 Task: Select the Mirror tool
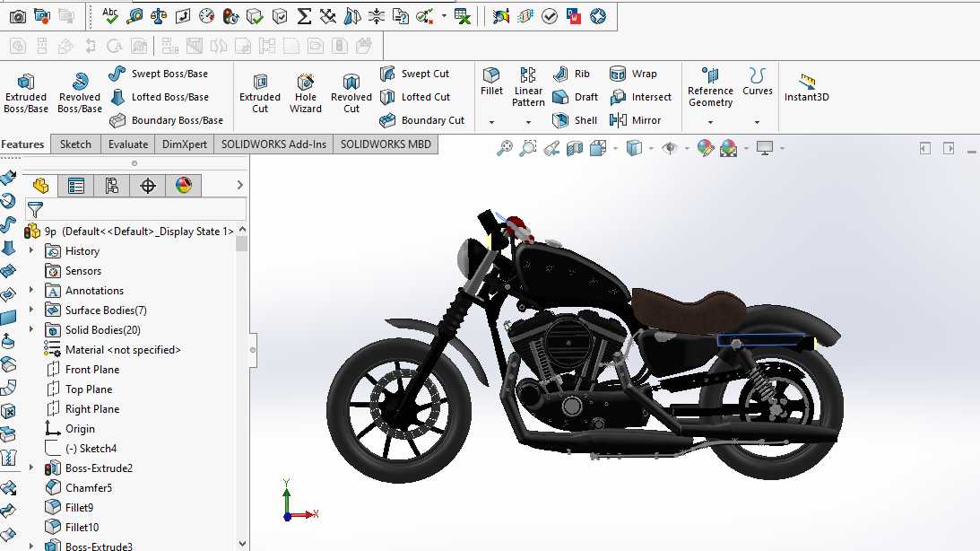(635, 120)
